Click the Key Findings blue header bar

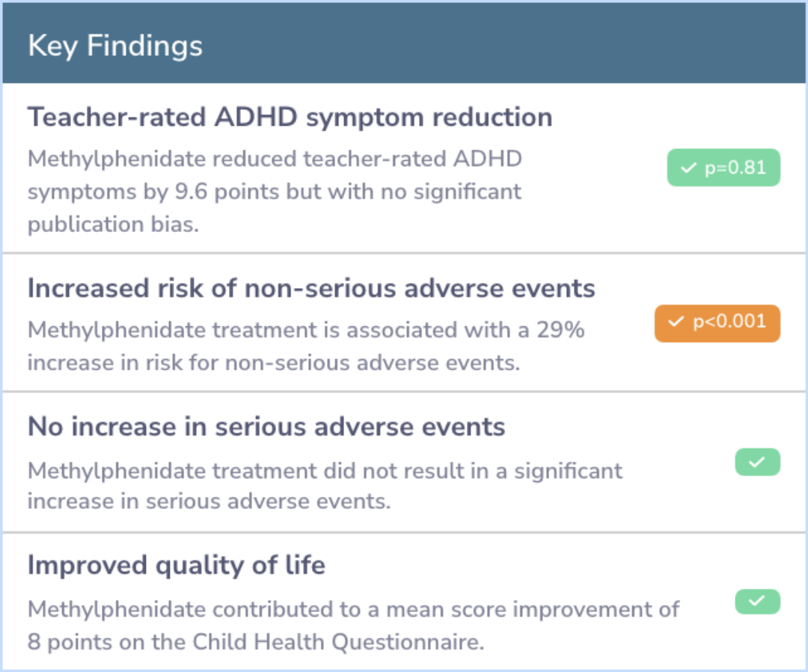[x=404, y=43]
